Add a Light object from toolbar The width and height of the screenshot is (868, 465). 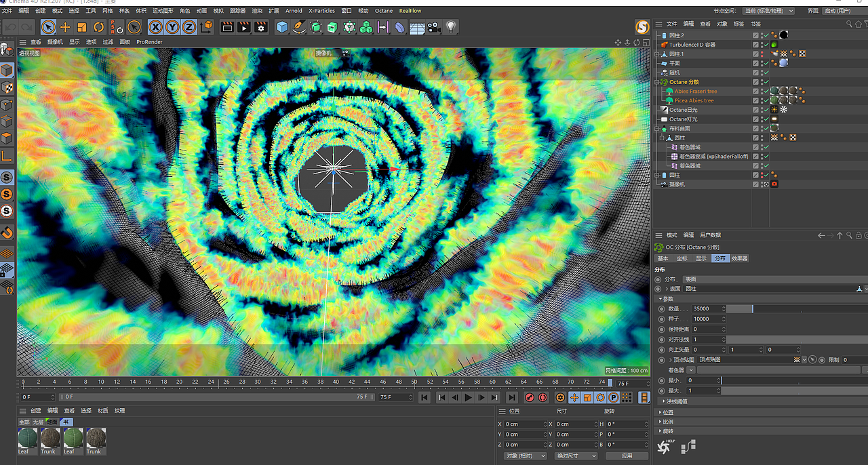(x=451, y=27)
